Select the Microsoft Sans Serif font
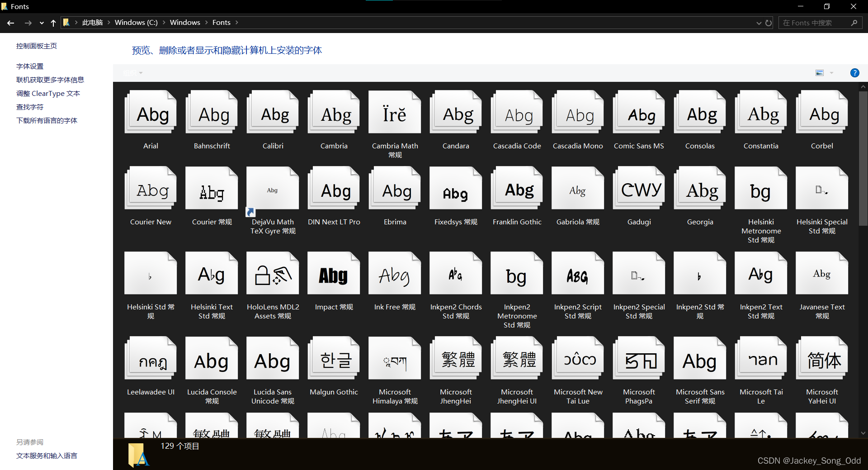The width and height of the screenshot is (868, 470). coord(700,358)
